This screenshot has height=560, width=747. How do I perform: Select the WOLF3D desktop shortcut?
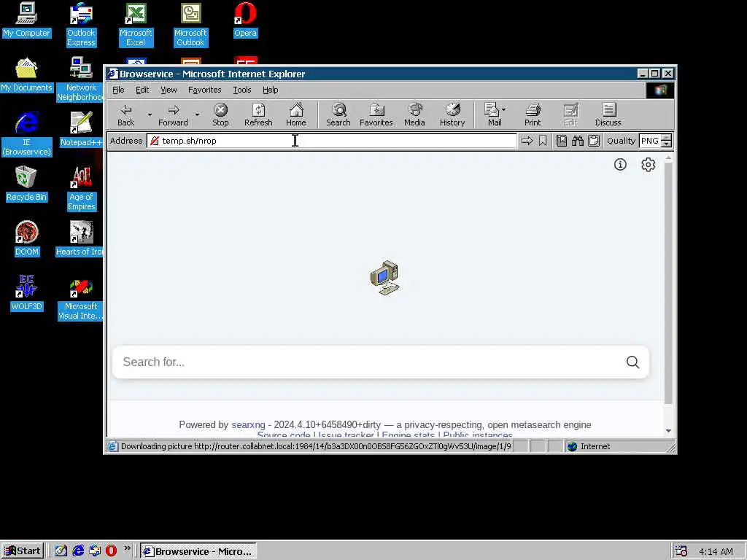pyautogui.click(x=27, y=294)
